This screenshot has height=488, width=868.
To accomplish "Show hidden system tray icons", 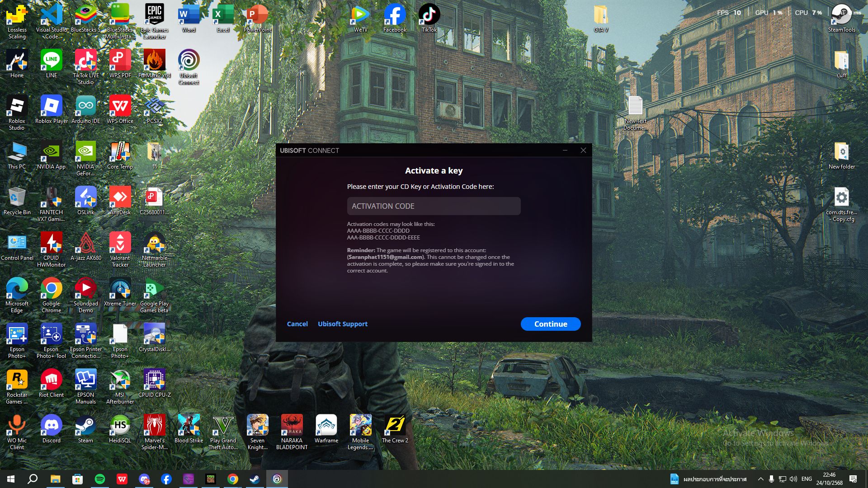I will tap(760, 479).
